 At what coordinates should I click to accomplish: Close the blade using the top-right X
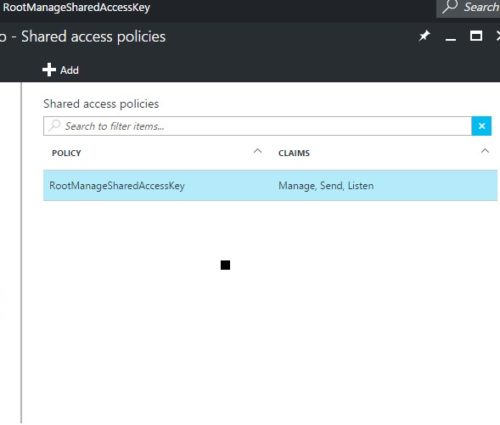click(x=498, y=36)
